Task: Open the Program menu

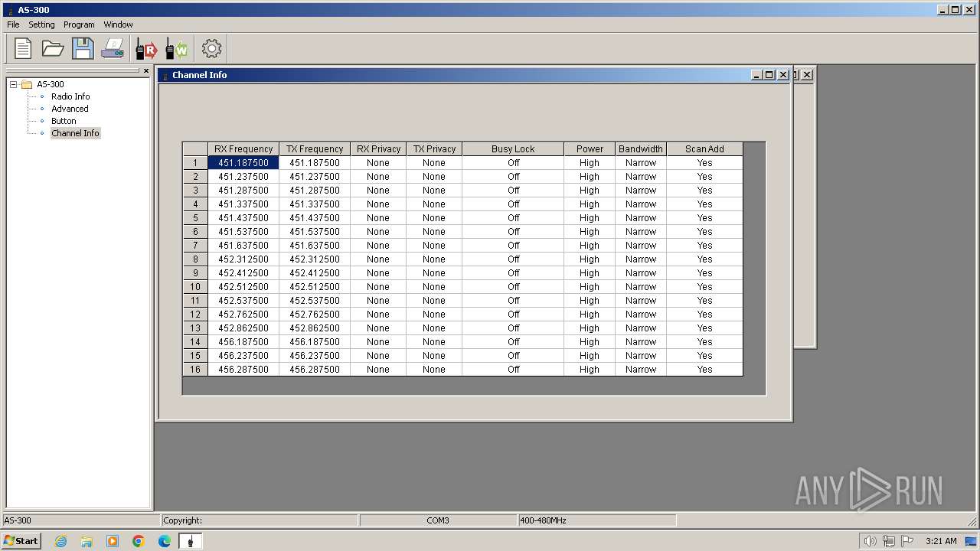Action: [x=79, y=24]
